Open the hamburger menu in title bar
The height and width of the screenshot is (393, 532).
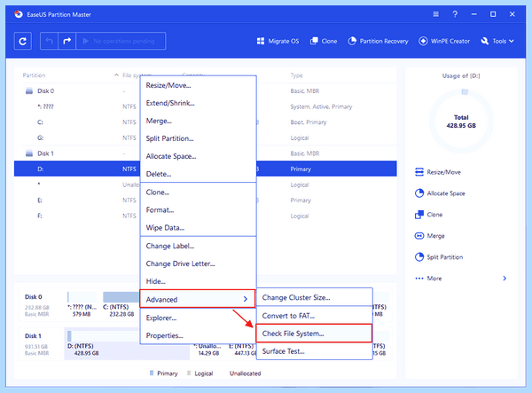[436, 14]
